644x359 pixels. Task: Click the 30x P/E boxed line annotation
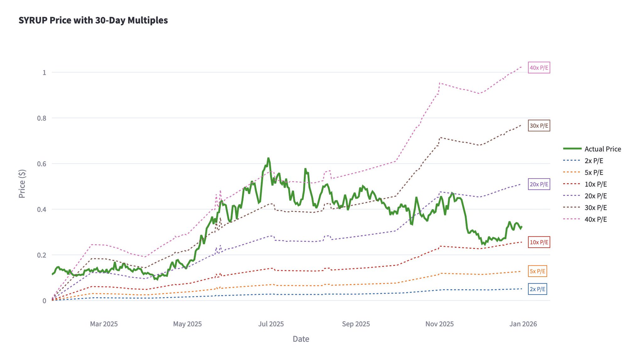[539, 126]
